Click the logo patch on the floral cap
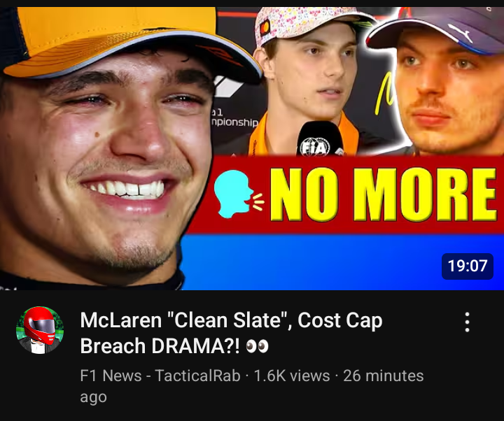 (265, 28)
